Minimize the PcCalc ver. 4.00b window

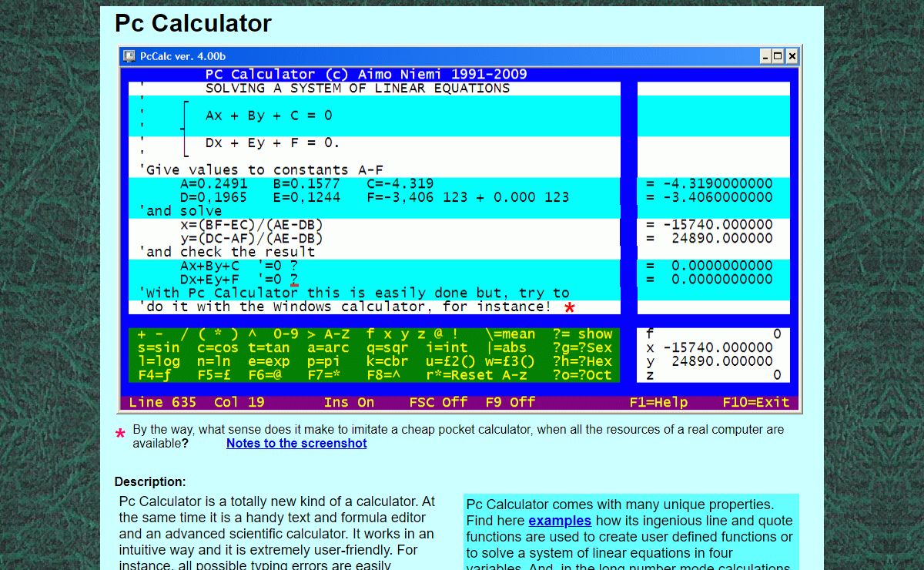point(765,56)
